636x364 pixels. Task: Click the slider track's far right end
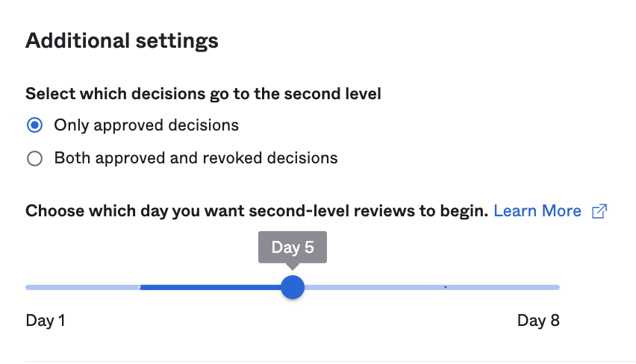[x=557, y=287]
